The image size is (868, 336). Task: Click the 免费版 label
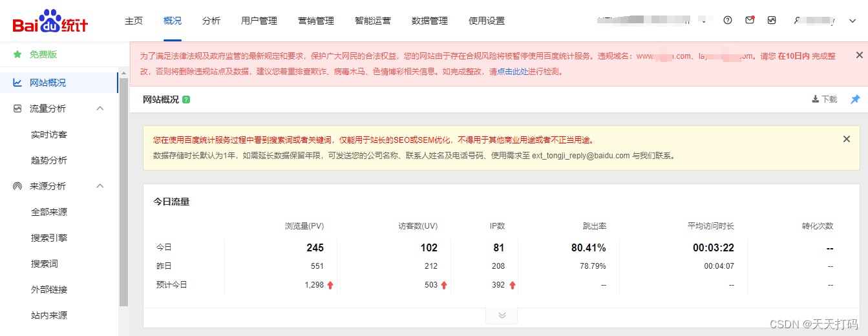[x=43, y=54]
